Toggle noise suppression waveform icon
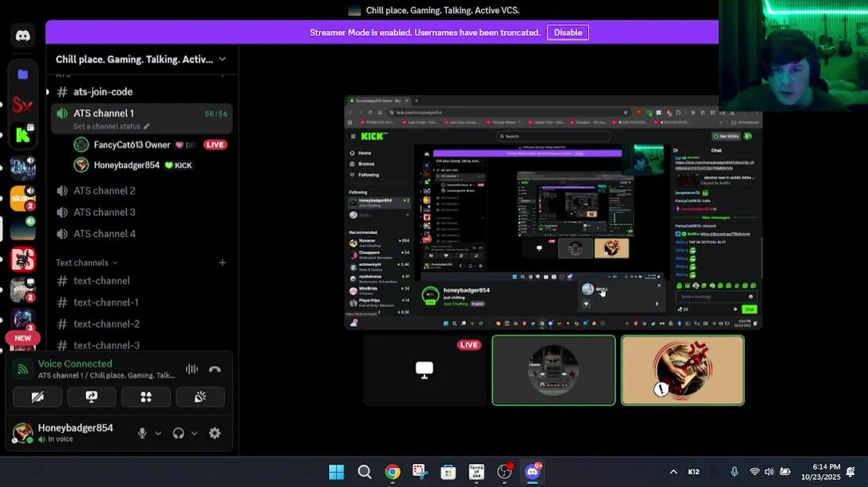 pos(192,369)
